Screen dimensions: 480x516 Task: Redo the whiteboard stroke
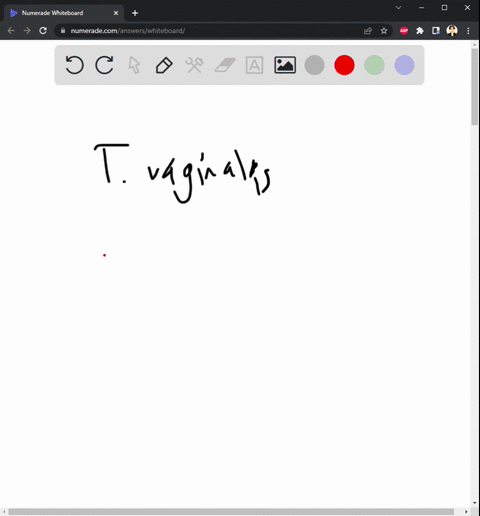click(x=104, y=65)
